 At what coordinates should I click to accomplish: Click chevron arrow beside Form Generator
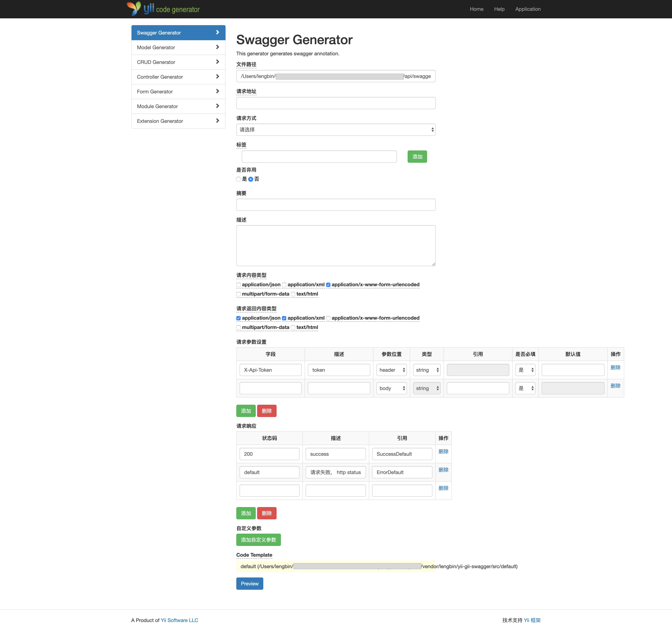(217, 91)
